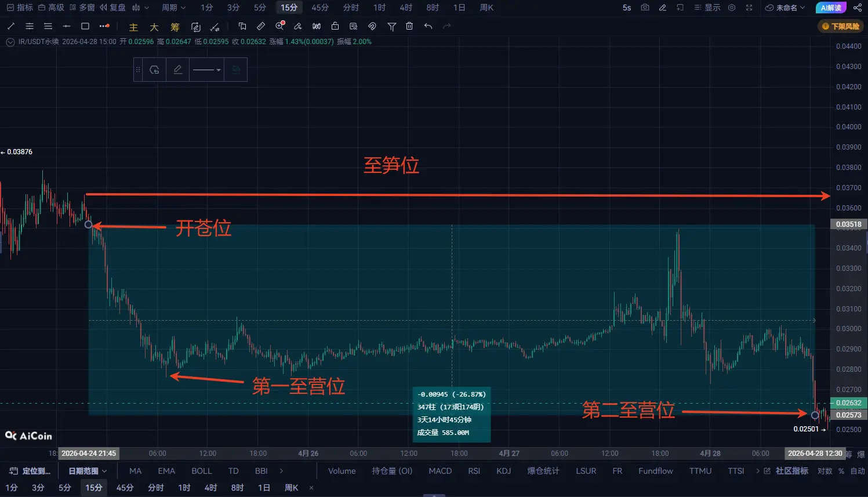Select the horizontal line drawing tool
This screenshot has height=497, width=868.
(67, 26)
